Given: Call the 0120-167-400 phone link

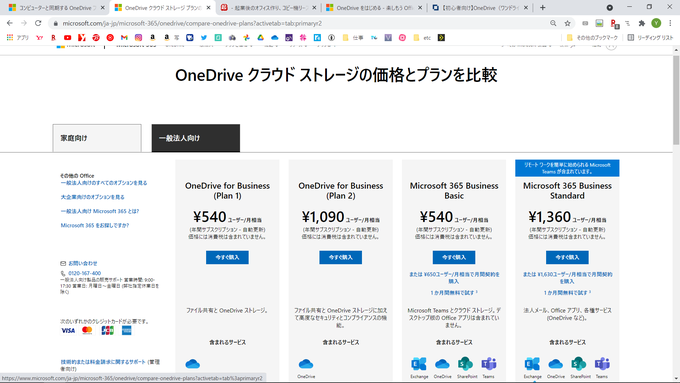Looking at the screenshot, I should (85, 273).
